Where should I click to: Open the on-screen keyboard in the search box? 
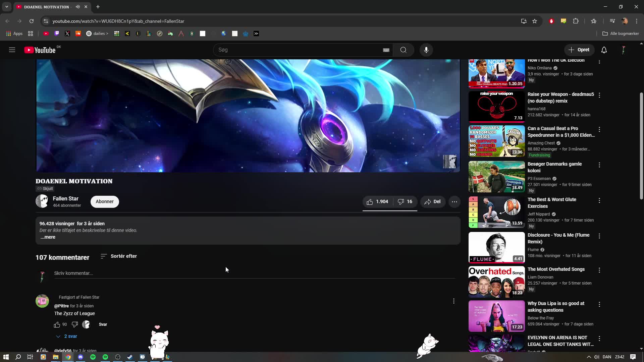point(386,50)
